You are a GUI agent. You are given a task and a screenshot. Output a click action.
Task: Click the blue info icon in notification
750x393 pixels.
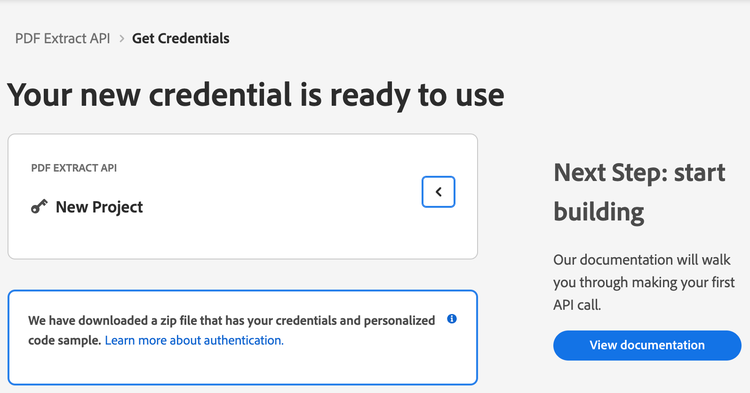[x=452, y=319]
